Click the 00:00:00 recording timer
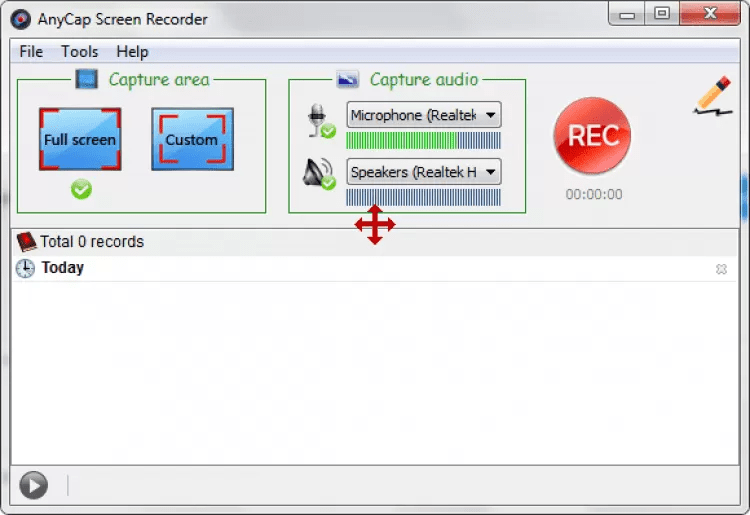750x515 pixels. click(594, 194)
